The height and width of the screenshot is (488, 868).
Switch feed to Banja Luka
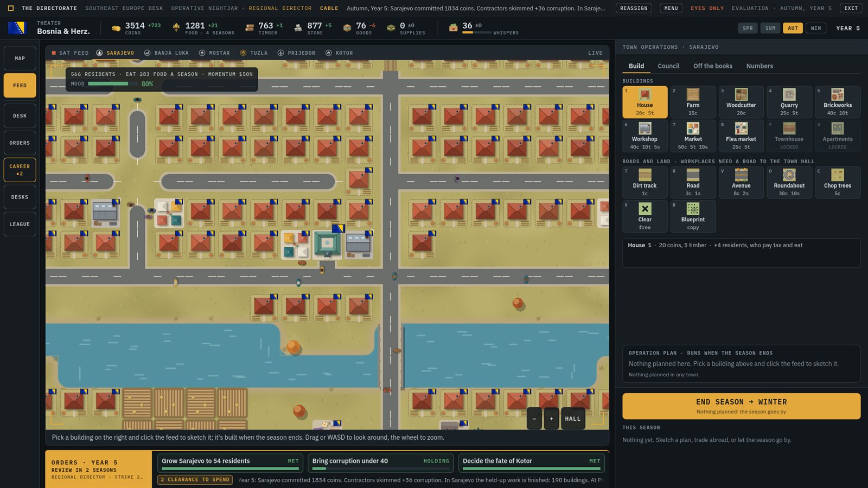pos(167,53)
